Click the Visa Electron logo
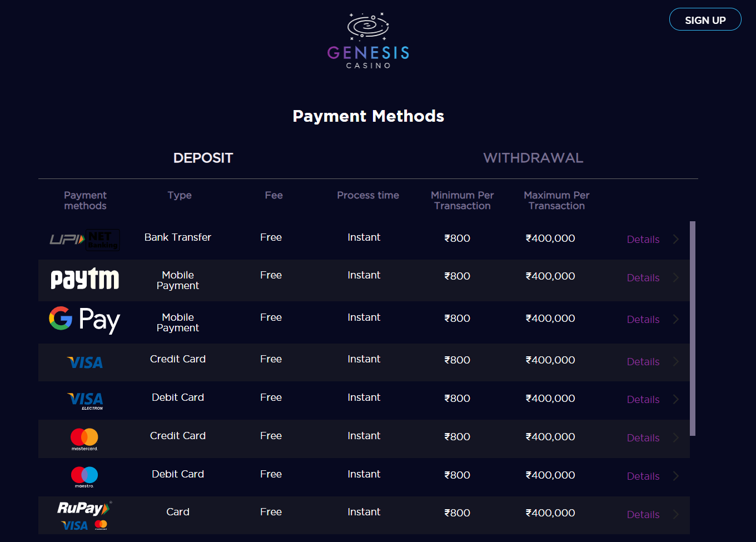The height and width of the screenshot is (542, 756). 85,400
